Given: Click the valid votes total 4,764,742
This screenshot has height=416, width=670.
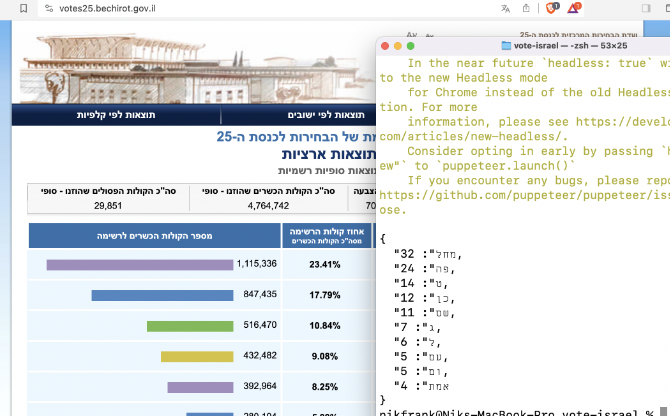Looking at the screenshot, I should point(268,205).
